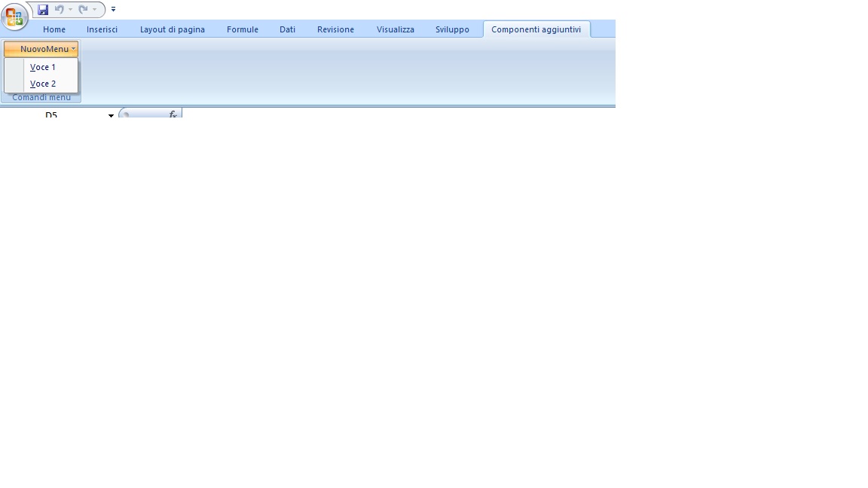Viewport: 868px width, 488px height.
Task: Go to Layout di pagina tab
Action: point(172,29)
